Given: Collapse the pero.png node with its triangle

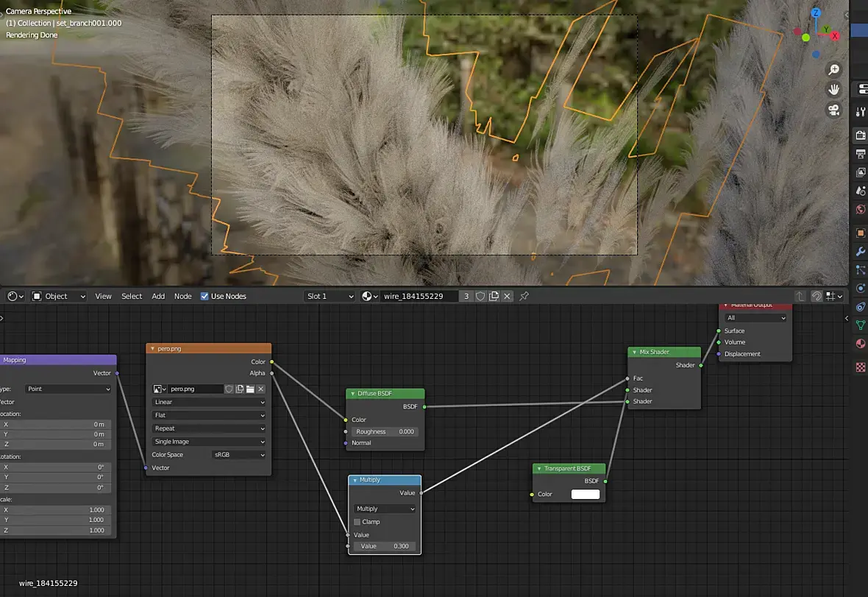Looking at the screenshot, I should tap(152, 349).
